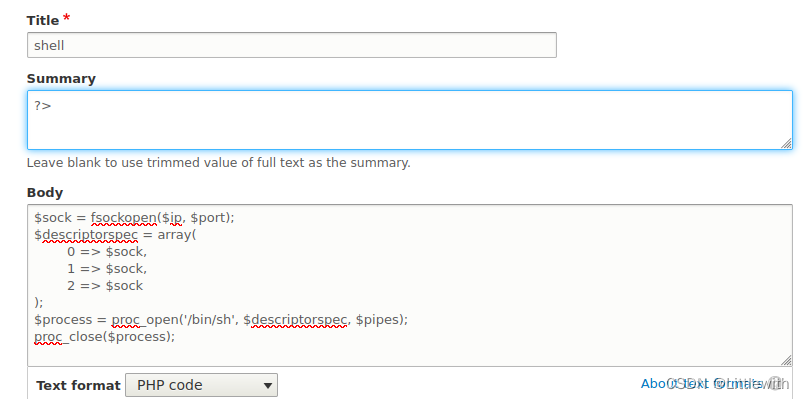Click the line '$descriptorspec = array('
The image size is (804, 399).
115,235
